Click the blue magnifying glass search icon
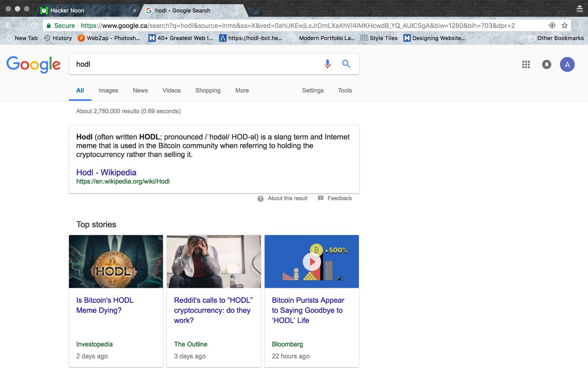Image resolution: width=588 pixels, height=368 pixels. (346, 64)
